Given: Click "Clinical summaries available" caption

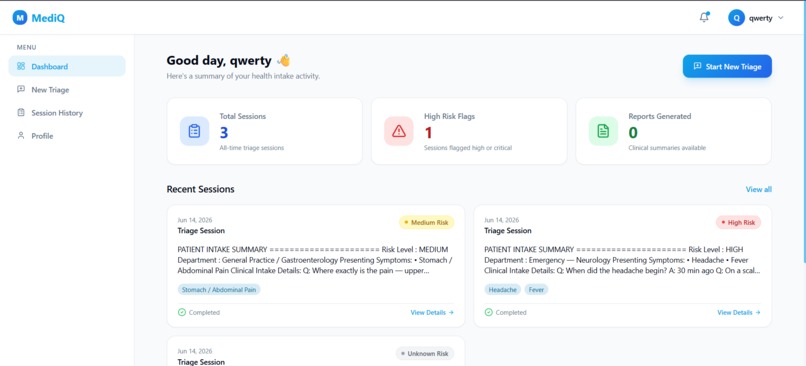Looking at the screenshot, I should point(667,148).
